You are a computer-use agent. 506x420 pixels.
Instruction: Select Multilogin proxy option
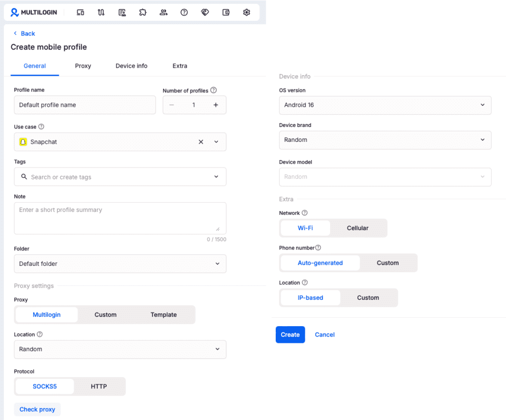click(x=46, y=315)
